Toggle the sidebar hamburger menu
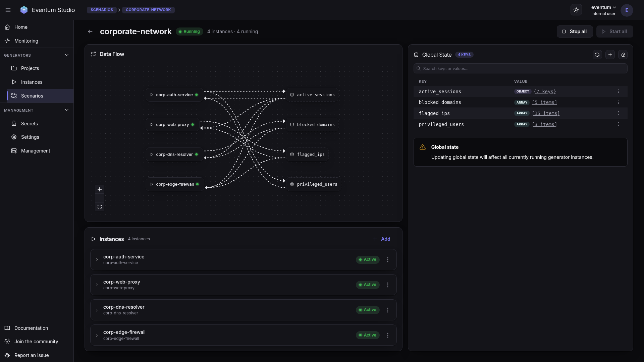 [x=8, y=10]
